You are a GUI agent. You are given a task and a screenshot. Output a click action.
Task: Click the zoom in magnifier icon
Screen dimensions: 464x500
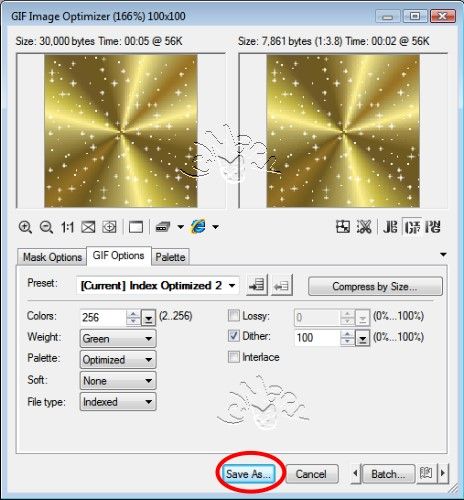coord(25,227)
